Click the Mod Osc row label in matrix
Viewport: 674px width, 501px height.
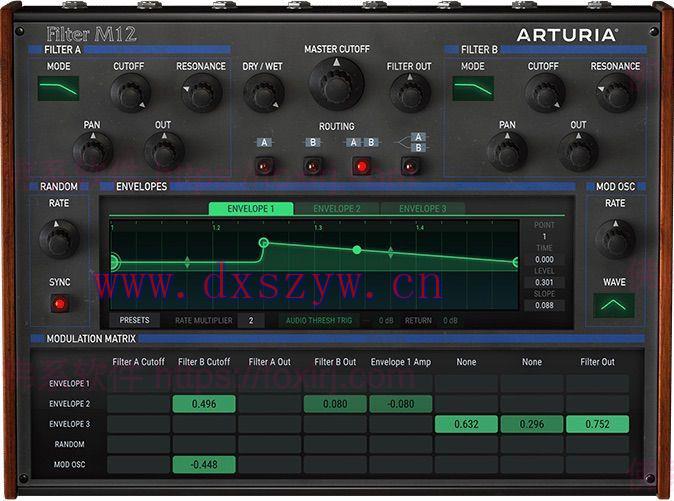pos(70,464)
